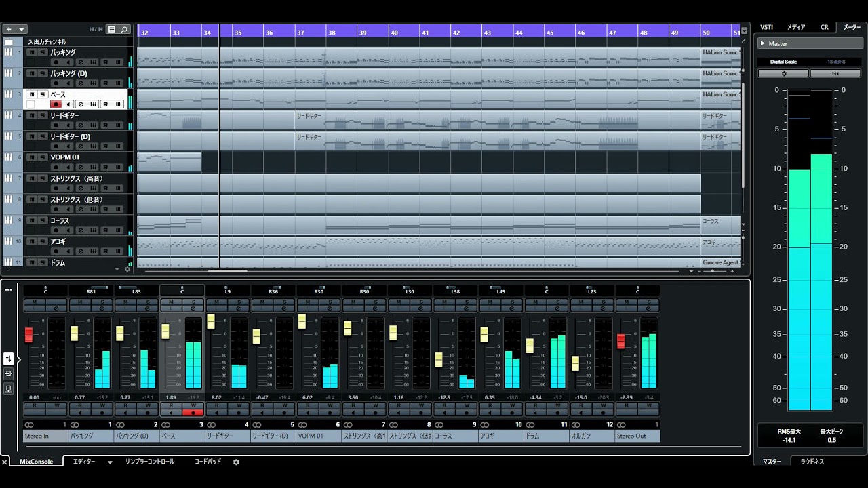Solo the ベース channel in MixConsole

[193, 301]
